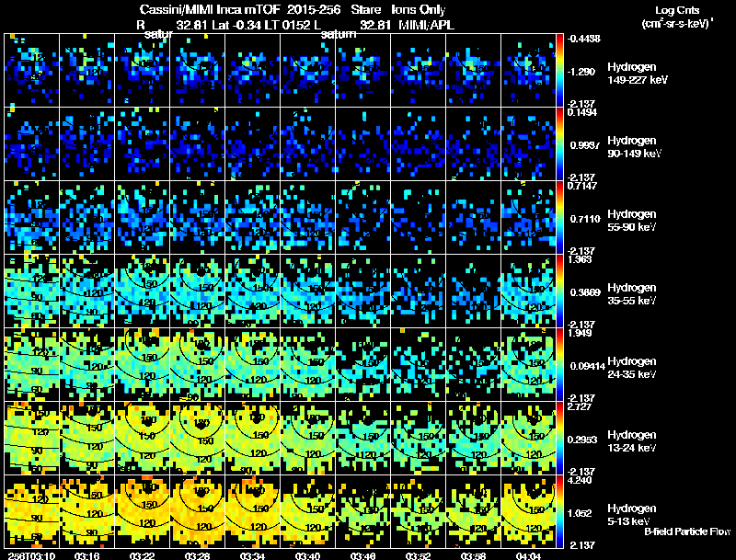This screenshot has width=736, height=560.
Task: Select the 'Hydrogen 24-35 keV' row label
Action: coord(632,368)
